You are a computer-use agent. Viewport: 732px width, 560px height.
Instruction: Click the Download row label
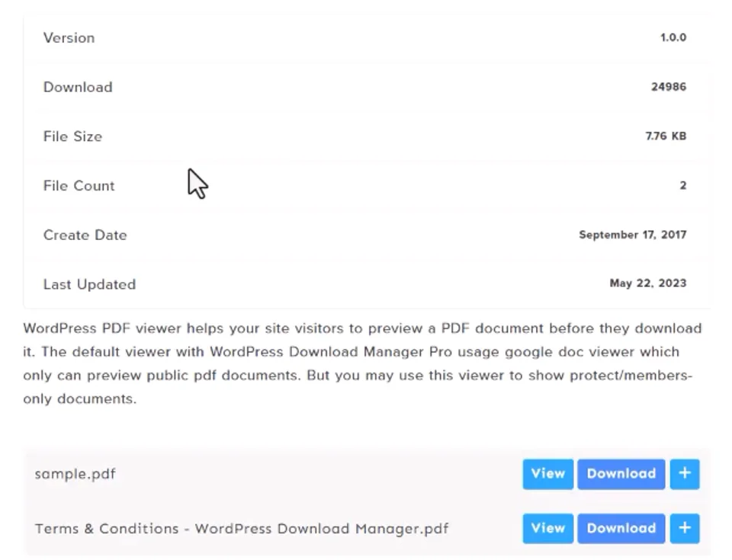click(x=78, y=88)
